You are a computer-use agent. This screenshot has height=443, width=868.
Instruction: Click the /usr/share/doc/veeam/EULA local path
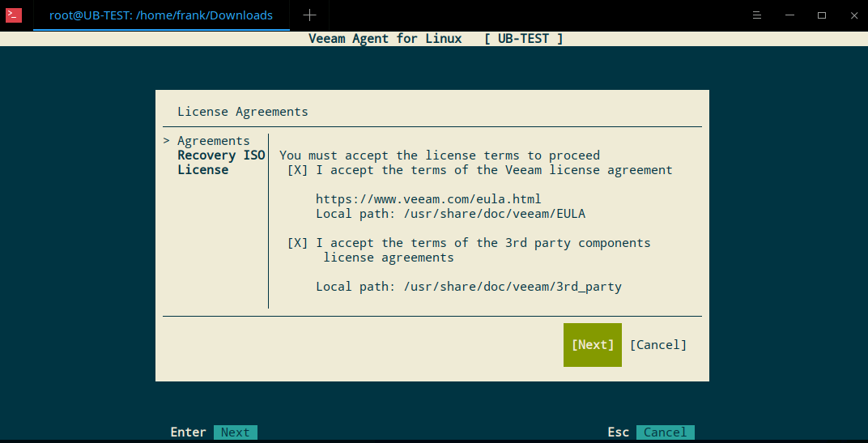[495, 214]
